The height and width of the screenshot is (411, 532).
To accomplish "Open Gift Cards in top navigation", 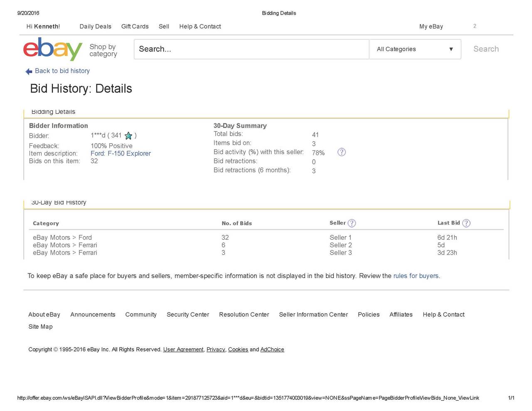I will tap(135, 26).
